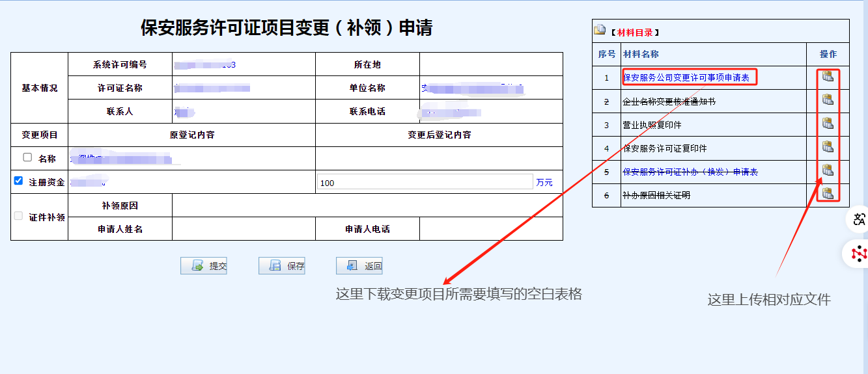Click the translate icon on right edge
This screenshot has width=868, height=374.
(x=859, y=220)
